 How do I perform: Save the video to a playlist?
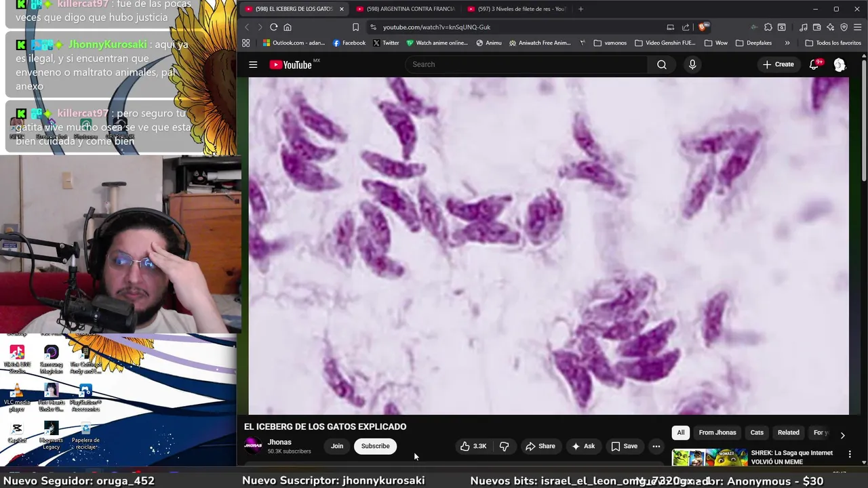tap(624, 446)
